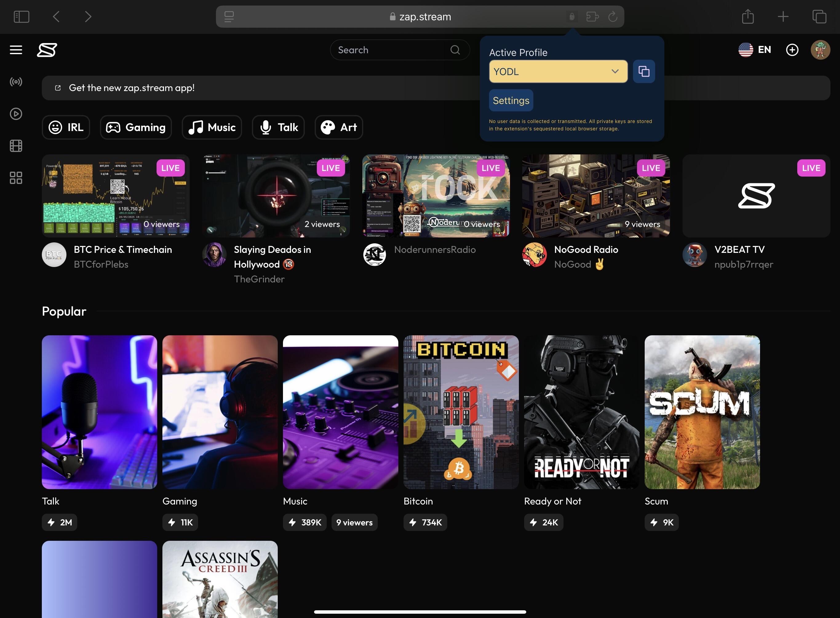Image resolution: width=840 pixels, height=618 pixels.
Task: Go back in Safari
Action: pyautogui.click(x=56, y=17)
